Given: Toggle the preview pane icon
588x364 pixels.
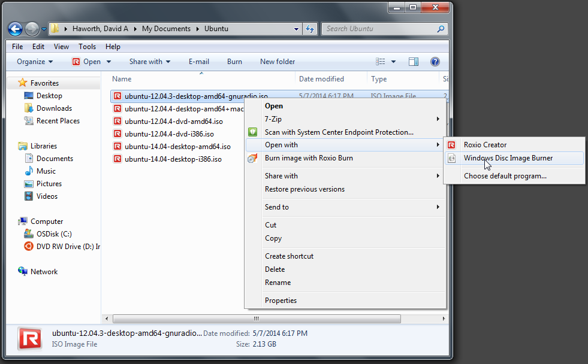Looking at the screenshot, I should pos(414,62).
